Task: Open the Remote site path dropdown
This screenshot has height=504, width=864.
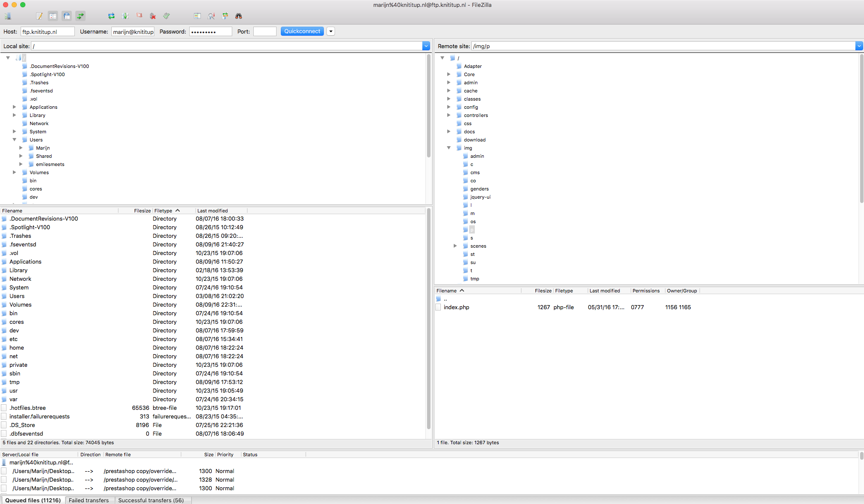Action: 859,46
